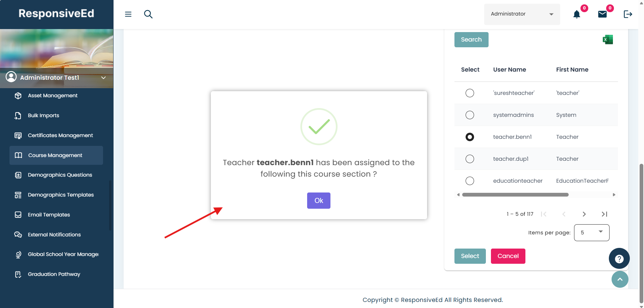Open the search magnifier icon
This screenshot has height=308, width=644.
click(148, 14)
